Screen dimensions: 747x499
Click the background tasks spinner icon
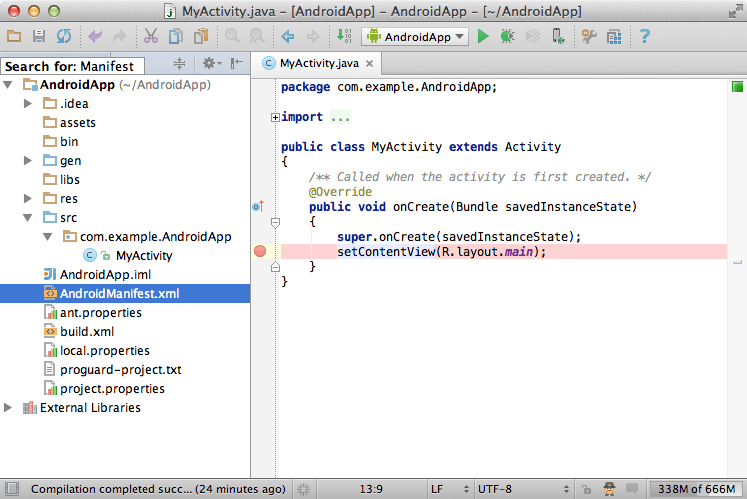pos(303,489)
